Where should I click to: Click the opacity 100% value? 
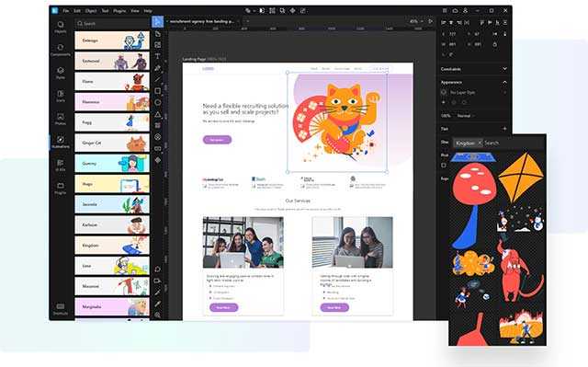pos(446,116)
